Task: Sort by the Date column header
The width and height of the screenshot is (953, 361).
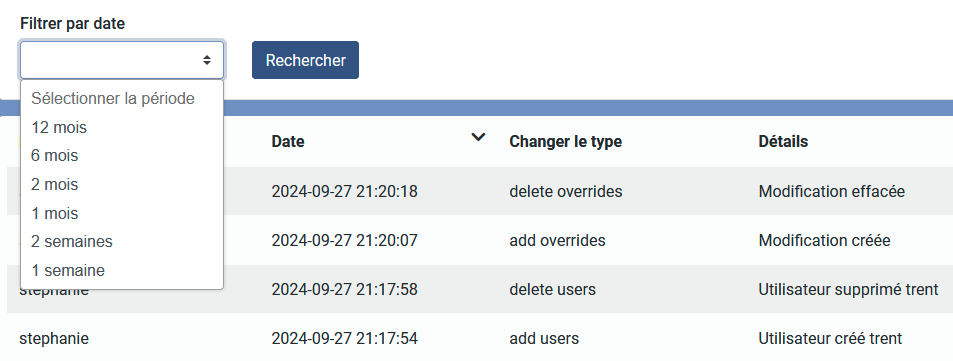Action: (x=288, y=142)
